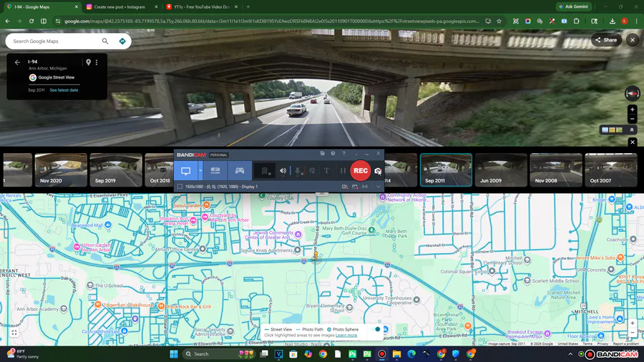Image resolution: width=644 pixels, height=362 pixels.
Task: Select Bandicam screen recording mode
Action: pyautogui.click(x=185, y=171)
